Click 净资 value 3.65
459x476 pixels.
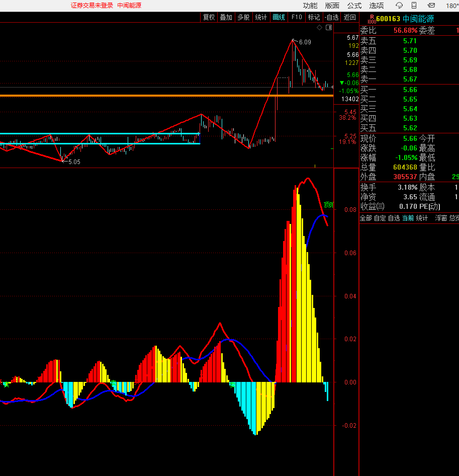pos(410,197)
